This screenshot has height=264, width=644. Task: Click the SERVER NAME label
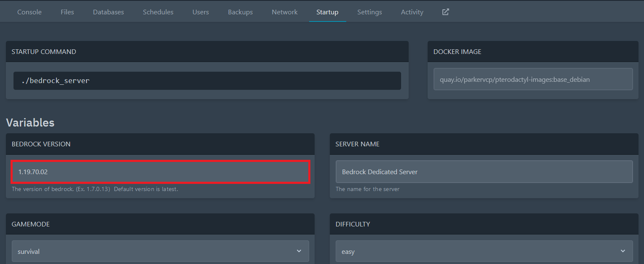357,144
